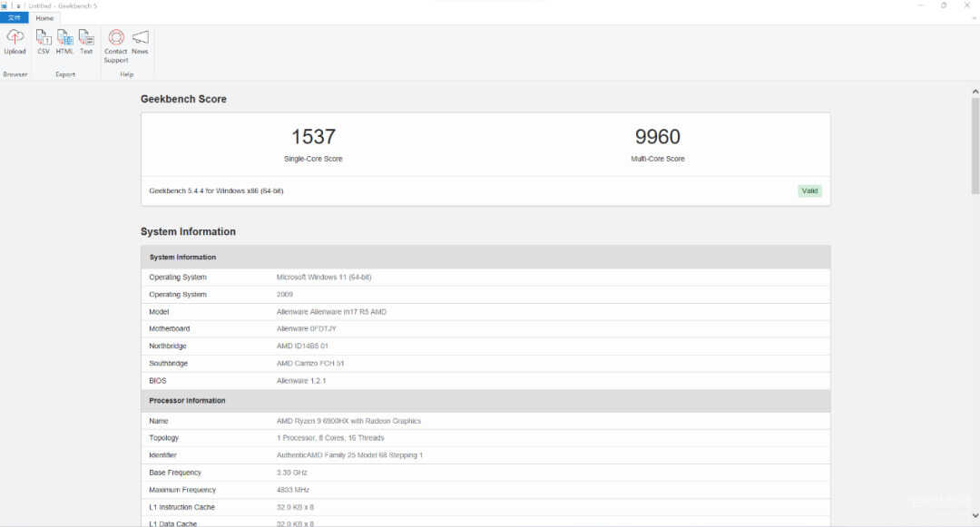Click the Name row label
This screenshot has width=980, height=527.
click(x=158, y=422)
